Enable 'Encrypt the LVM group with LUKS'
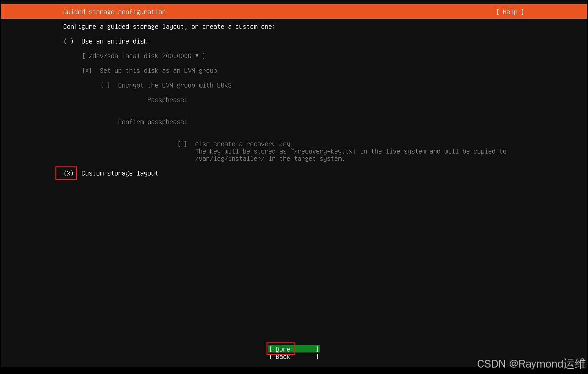The height and width of the screenshot is (374, 588). point(105,85)
